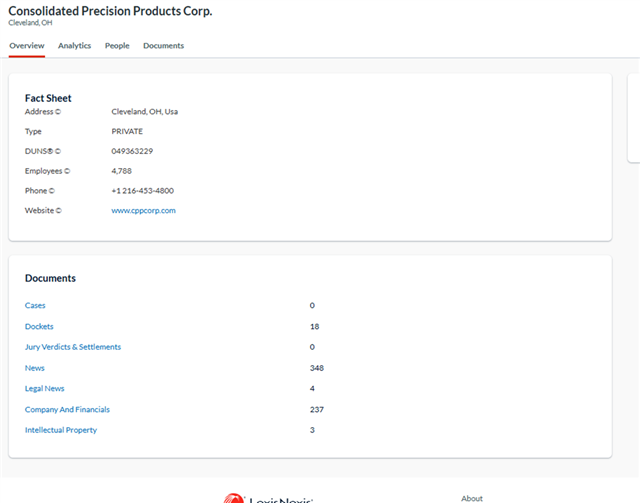Image resolution: width=640 pixels, height=503 pixels.
Task: Browse the Legal News link
Action: pyautogui.click(x=44, y=388)
